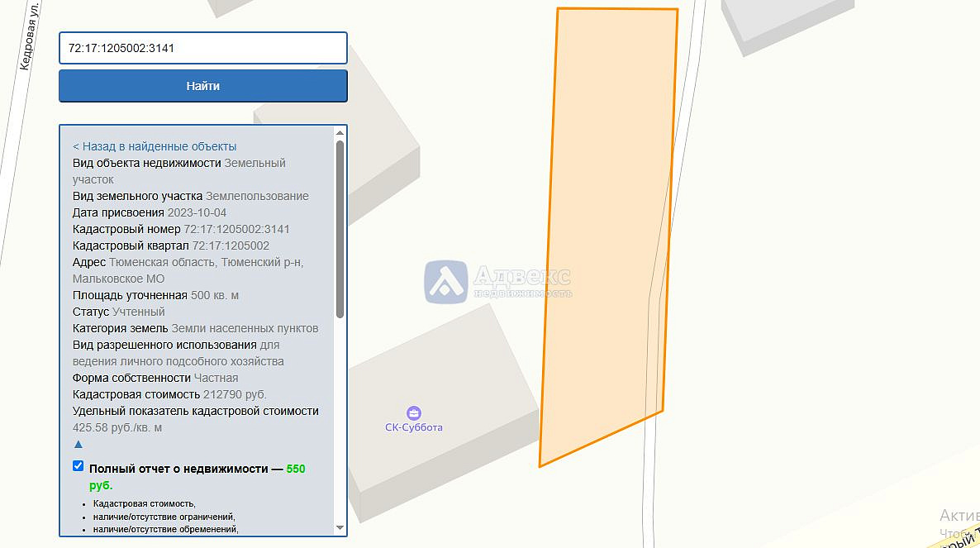
Task: Click the наличие/отсутствие обременений bullet item
Action: 165,529
